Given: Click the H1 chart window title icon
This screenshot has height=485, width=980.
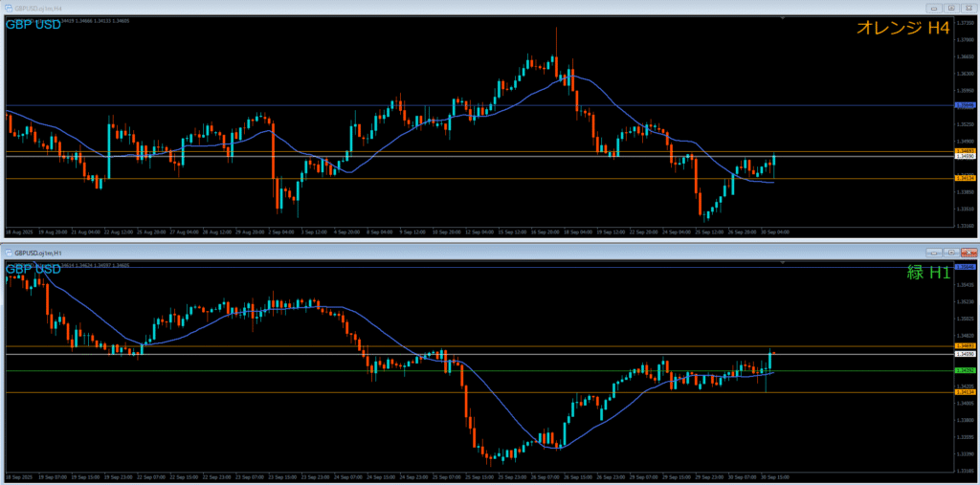Looking at the screenshot, I should tap(8, 253).
